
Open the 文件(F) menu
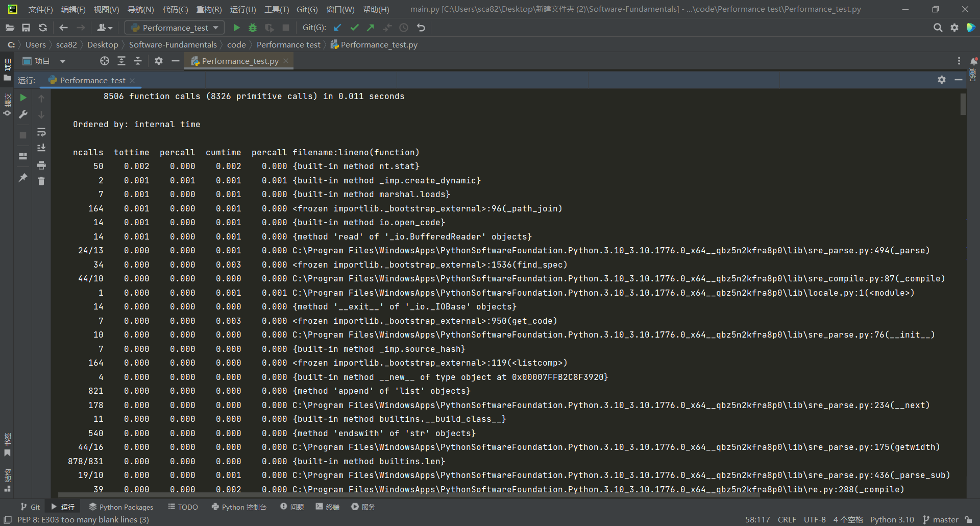[x=40, y=9]
